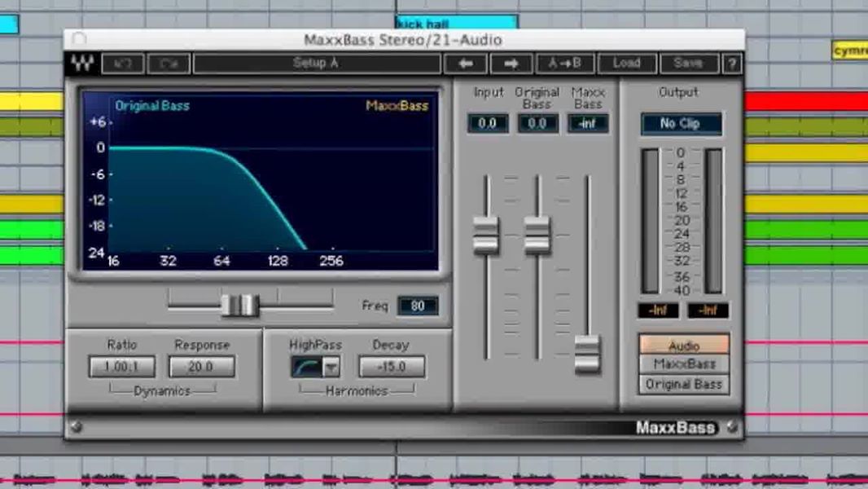
Task: Open the HighPass dropdown arrow
Action: click(x=331, y=367)
